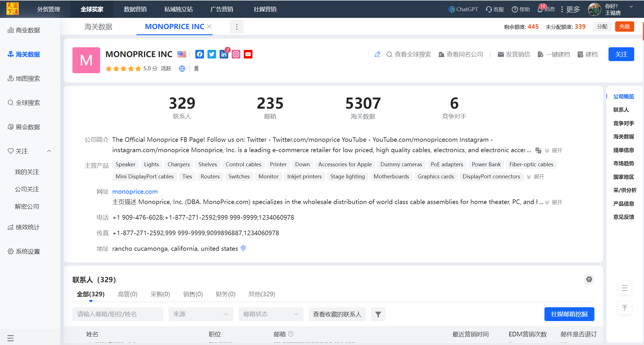The image size is (644, 345).
Task: Open the 更多 menu in top bar
Action: (570, 9)
